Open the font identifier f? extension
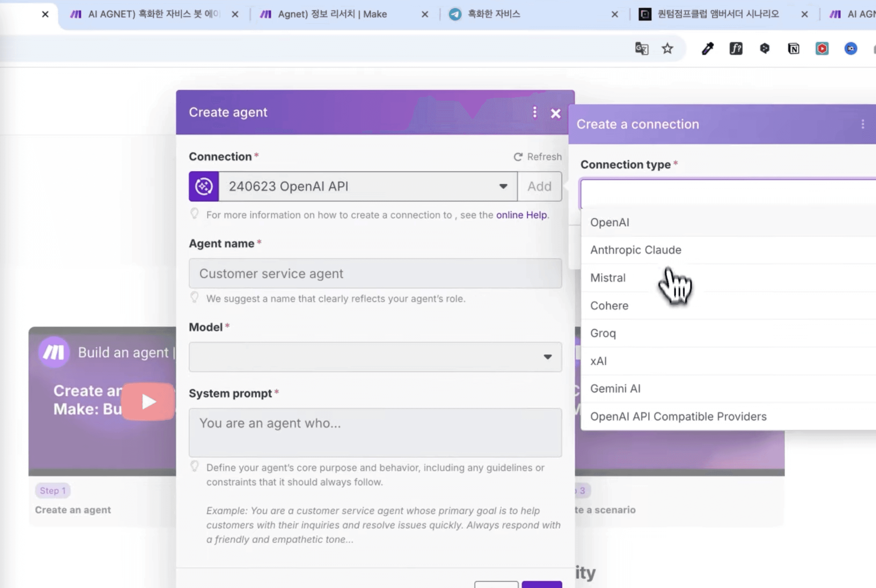This screenshot has height=588, width=876. [736, 49]
